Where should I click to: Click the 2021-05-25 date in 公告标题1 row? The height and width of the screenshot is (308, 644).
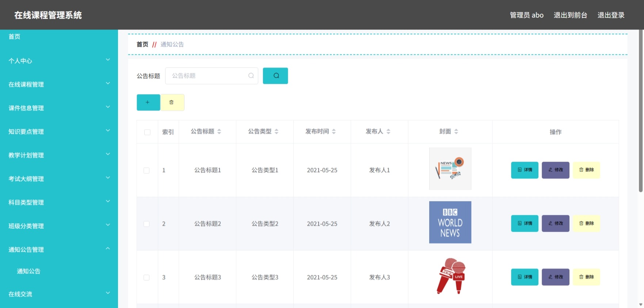pos(322,170)
